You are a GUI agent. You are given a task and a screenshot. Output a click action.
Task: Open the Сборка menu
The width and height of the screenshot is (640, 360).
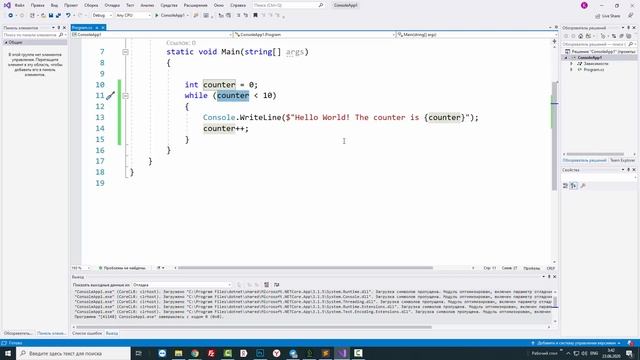point(91,5)
